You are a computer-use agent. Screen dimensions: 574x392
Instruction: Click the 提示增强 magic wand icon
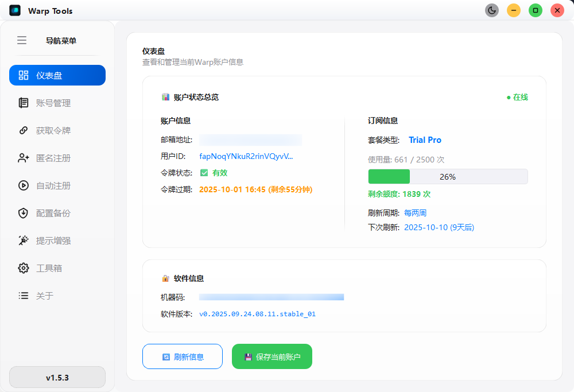pos(24,240)
